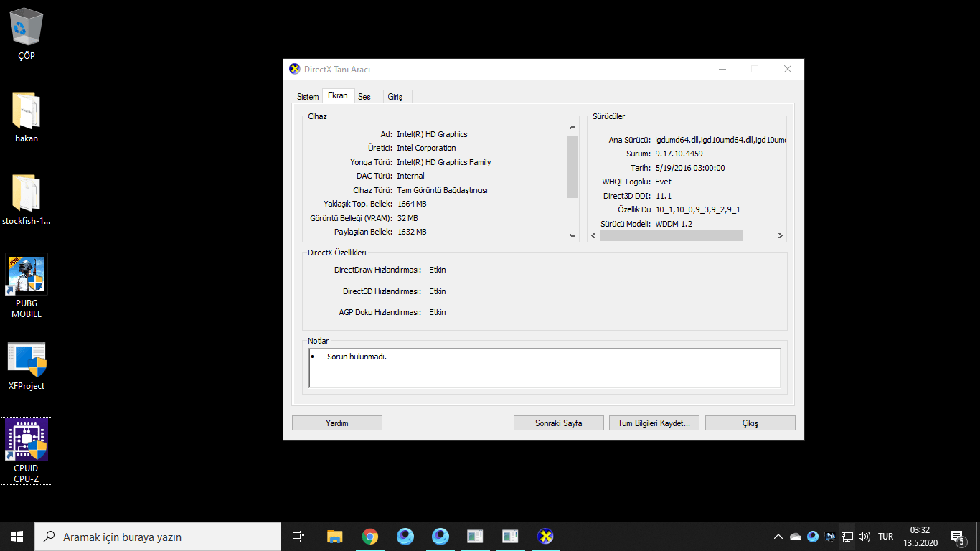Click the Cihaz list scroll-up arrow
Screen dimensions: 980x551
(x=573, y=127)
